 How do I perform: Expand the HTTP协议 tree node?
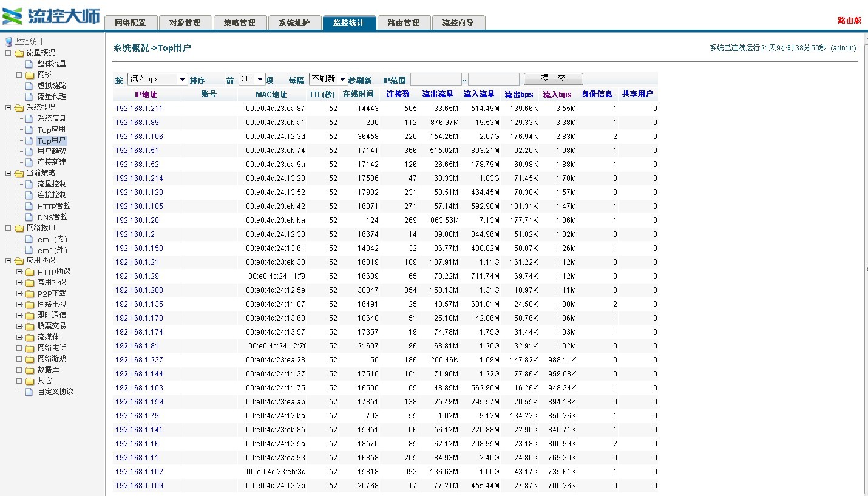19,271
